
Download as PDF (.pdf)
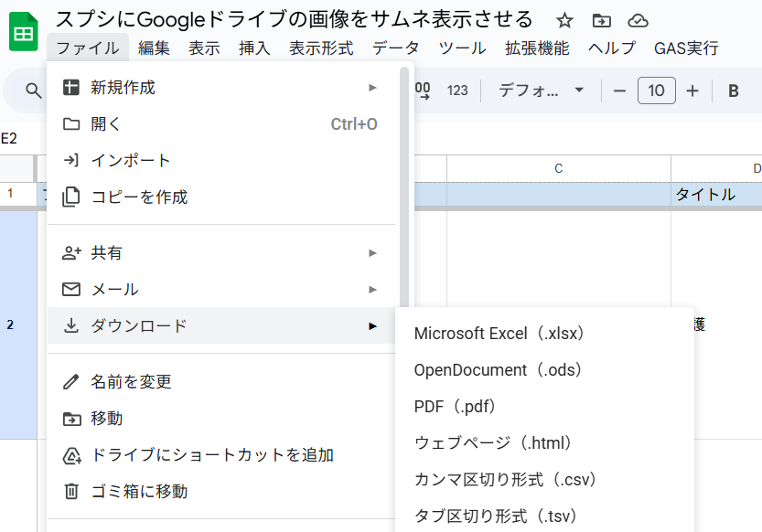point(545,406)
